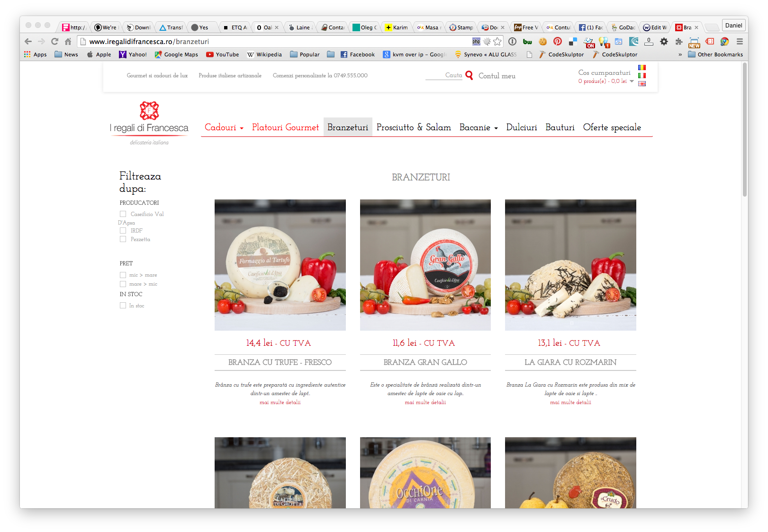Open the Occhione di Carnia cheese thumbnail
This screenshot has width=768, height=532.
coord(425,473)
